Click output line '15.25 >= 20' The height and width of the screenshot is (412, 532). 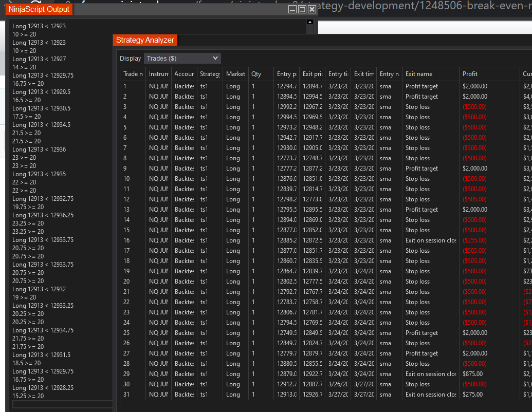(28, 396)
